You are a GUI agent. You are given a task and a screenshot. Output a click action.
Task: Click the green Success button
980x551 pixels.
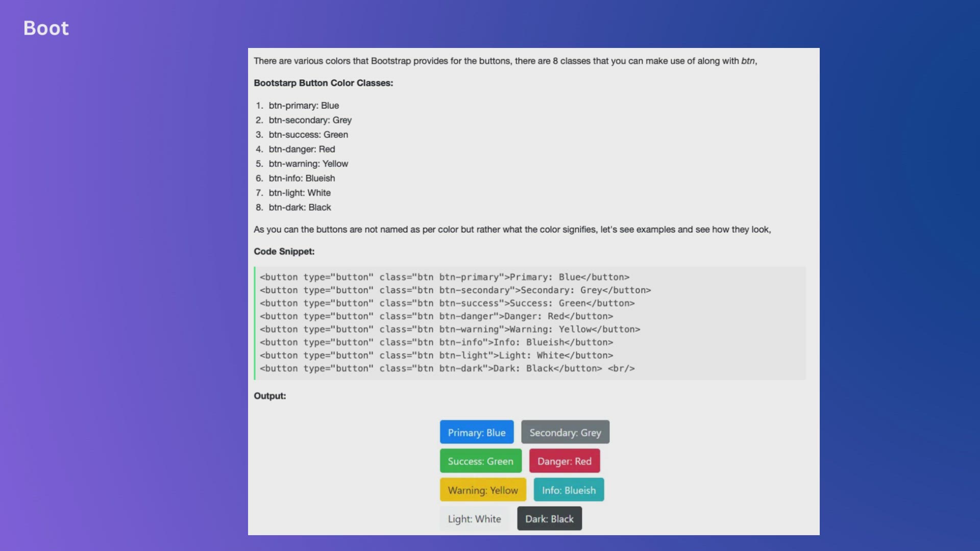[480, 461]
